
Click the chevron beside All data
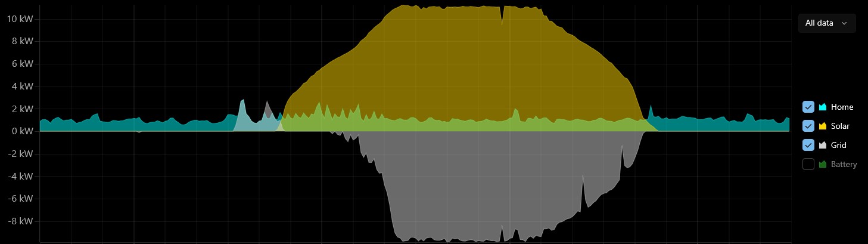(844, 23)
